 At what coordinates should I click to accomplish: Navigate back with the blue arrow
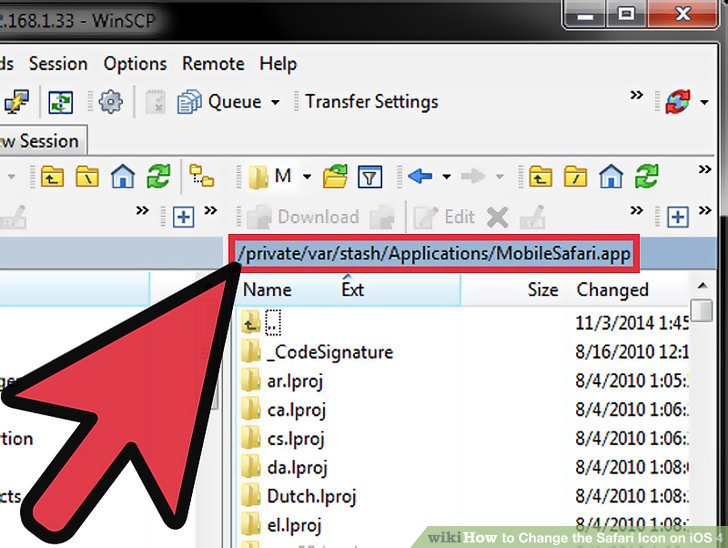coord(420,176)
